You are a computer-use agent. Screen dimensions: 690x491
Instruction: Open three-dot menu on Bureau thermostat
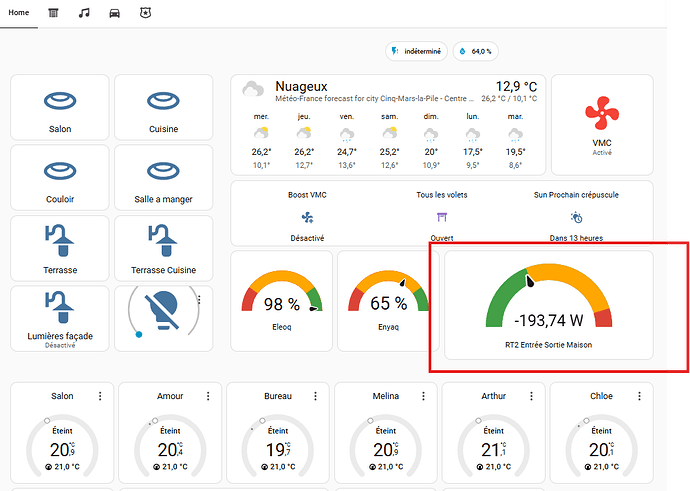(x=316, y=396)
